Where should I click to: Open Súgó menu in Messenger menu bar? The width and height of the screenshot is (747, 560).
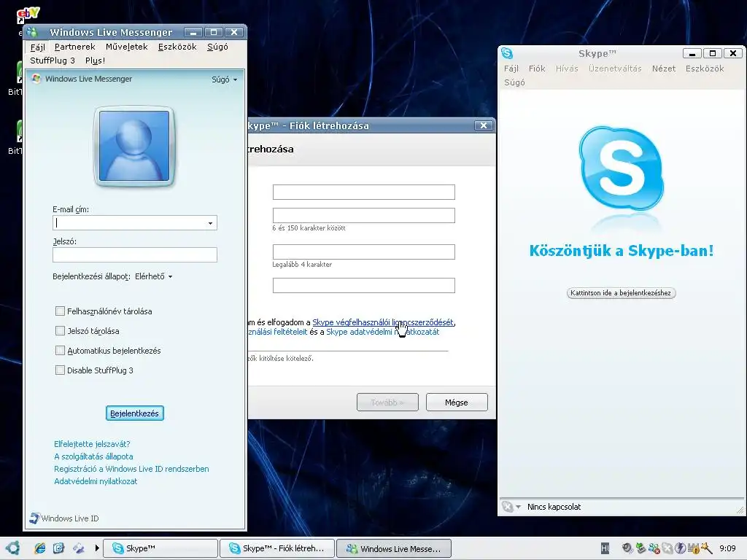(x=217, y=47)
